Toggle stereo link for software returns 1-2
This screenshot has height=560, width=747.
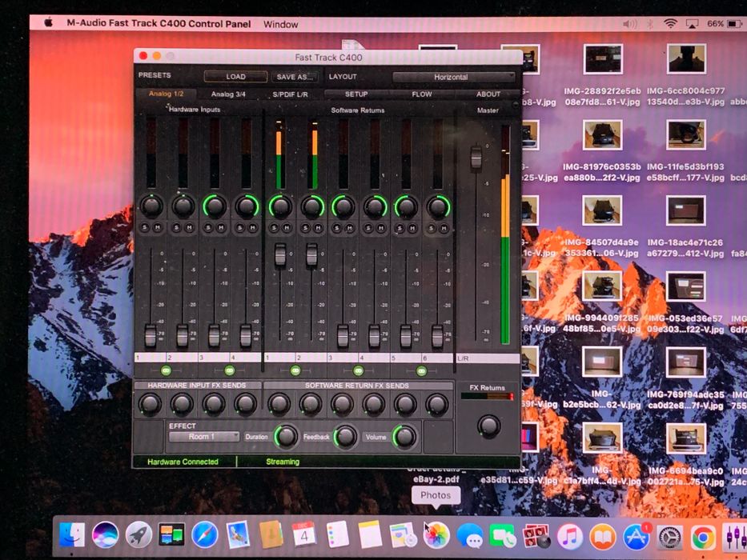(295, 370)
